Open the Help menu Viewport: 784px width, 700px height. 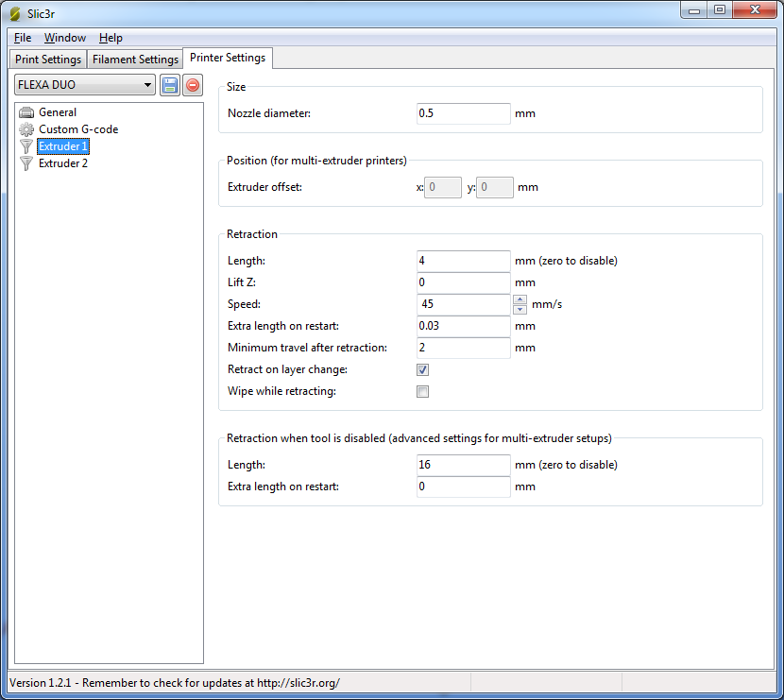click(111, 38)
